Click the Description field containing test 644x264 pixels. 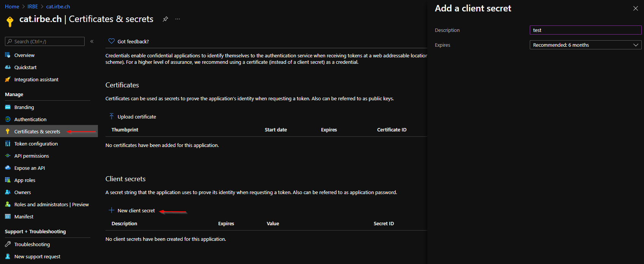point(586,30)
